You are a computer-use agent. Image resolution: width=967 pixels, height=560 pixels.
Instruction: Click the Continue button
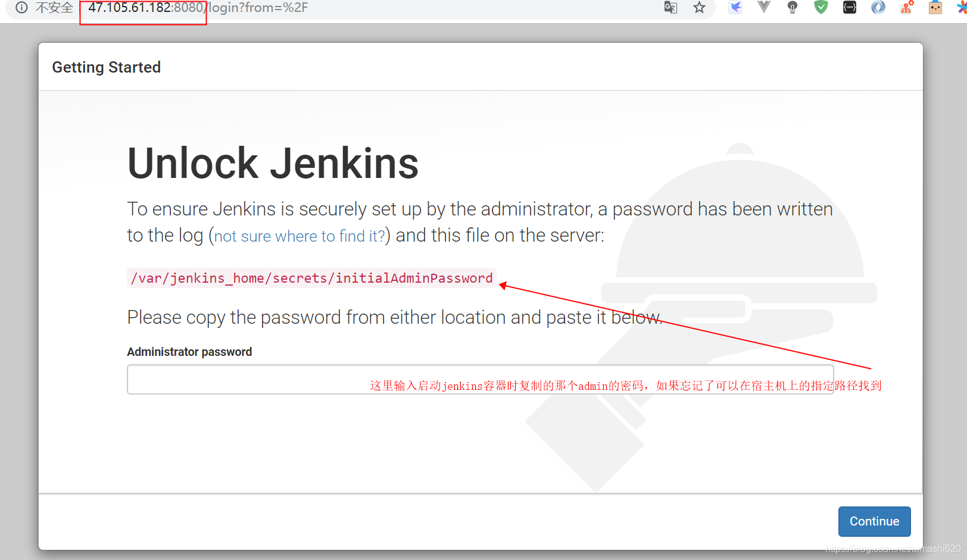[874, 521]
